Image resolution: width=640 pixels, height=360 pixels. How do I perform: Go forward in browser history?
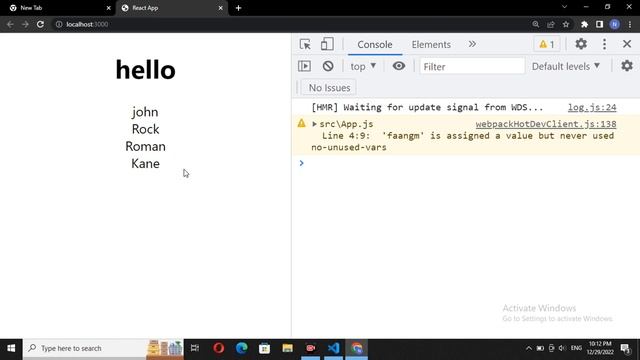25,24
